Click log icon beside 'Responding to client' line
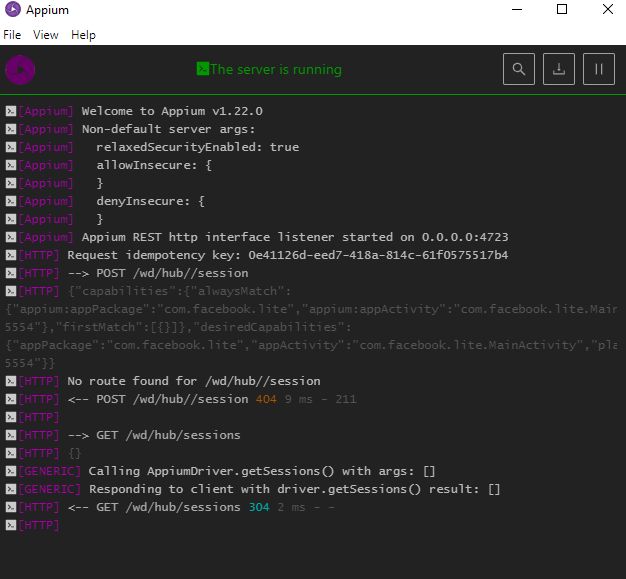Image resolution: width=626 pixels, height=579 pixels. click(x=11, y=489)
